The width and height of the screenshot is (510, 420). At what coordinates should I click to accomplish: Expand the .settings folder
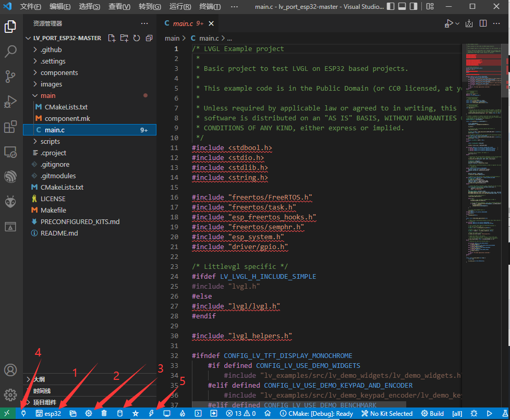[90, 61]
